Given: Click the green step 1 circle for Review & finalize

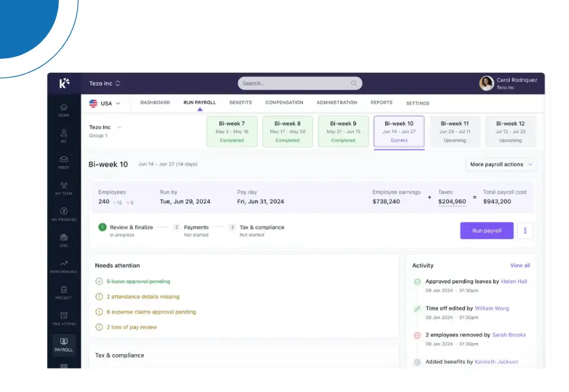Looking at the screenshot, I should (102, 227).
